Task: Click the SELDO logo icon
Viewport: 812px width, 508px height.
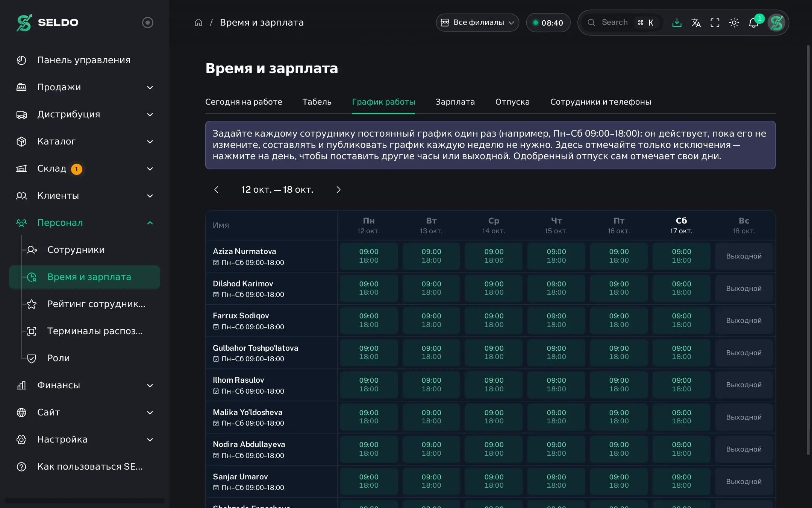Action: pos(24,23)
